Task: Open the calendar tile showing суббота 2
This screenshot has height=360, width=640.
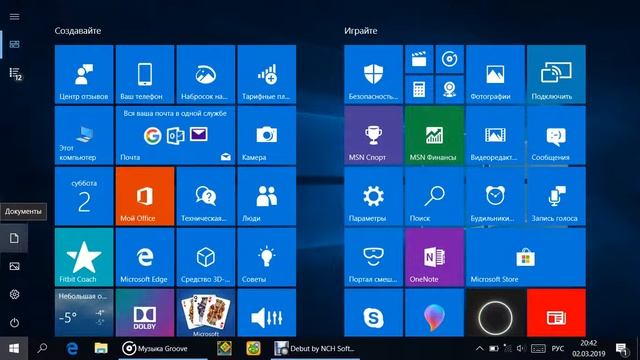Action: 84,196
